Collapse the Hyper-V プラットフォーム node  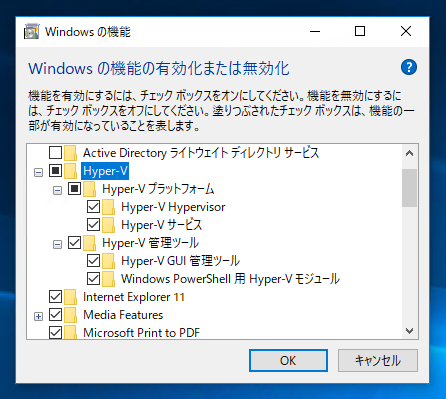click(58, 191)
